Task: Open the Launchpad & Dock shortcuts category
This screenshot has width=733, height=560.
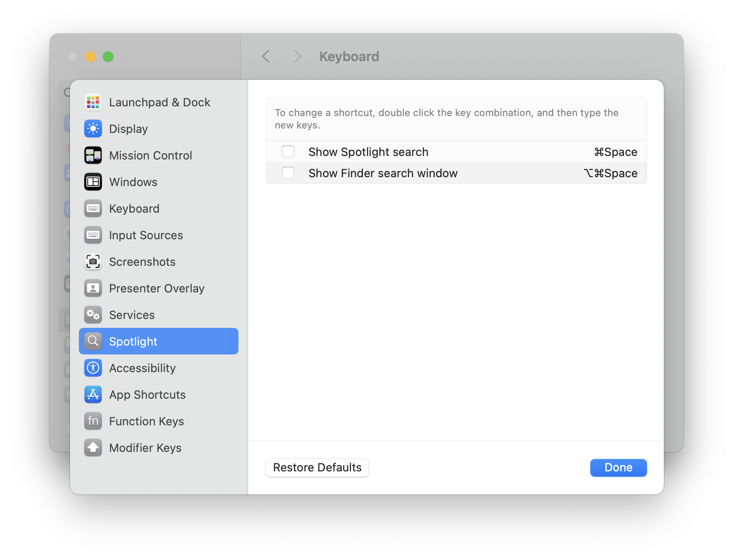Action: point(159,102)
